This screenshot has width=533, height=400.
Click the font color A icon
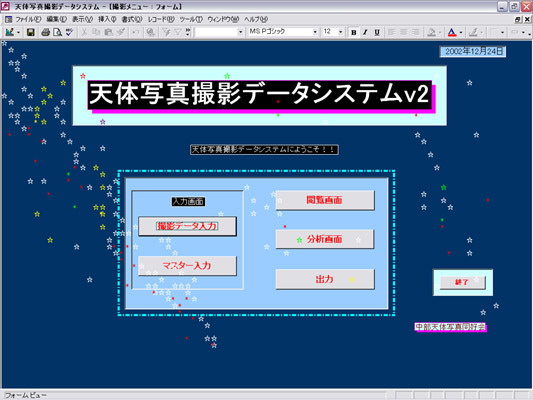451,32
